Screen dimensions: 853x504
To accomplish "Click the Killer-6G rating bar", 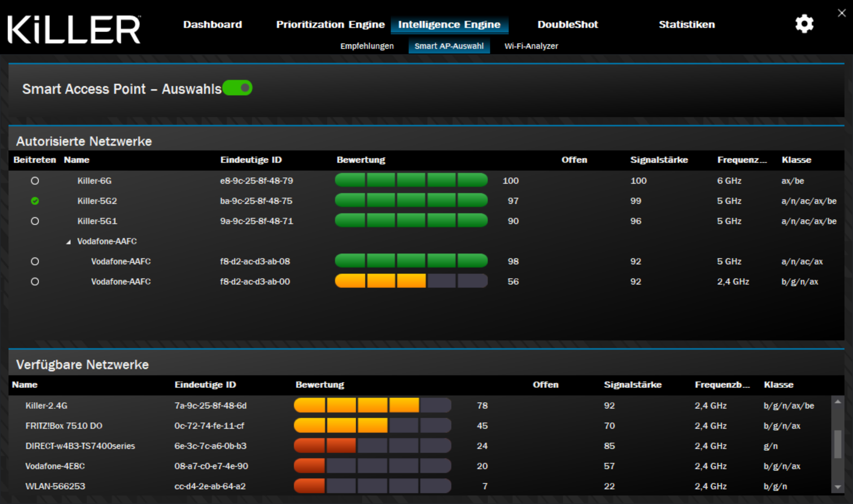I will click(x=411, y=180).
